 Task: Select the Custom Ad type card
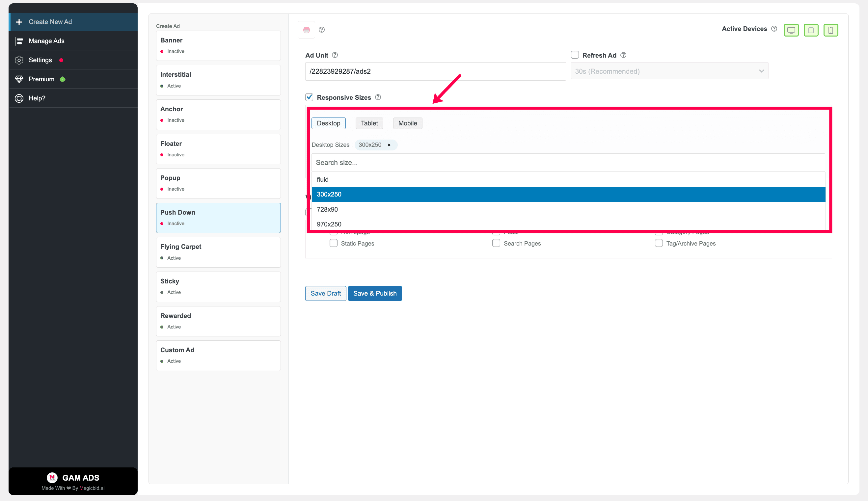coord(218,356)
